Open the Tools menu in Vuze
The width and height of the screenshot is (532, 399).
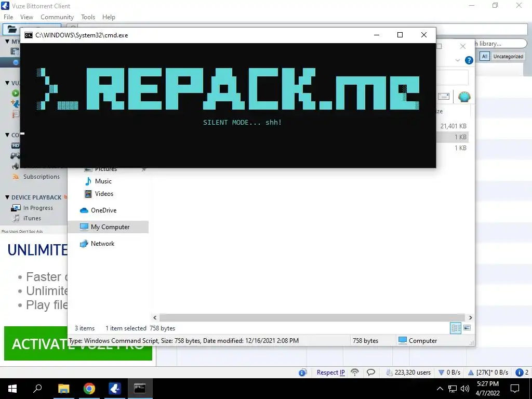[88, 17]
